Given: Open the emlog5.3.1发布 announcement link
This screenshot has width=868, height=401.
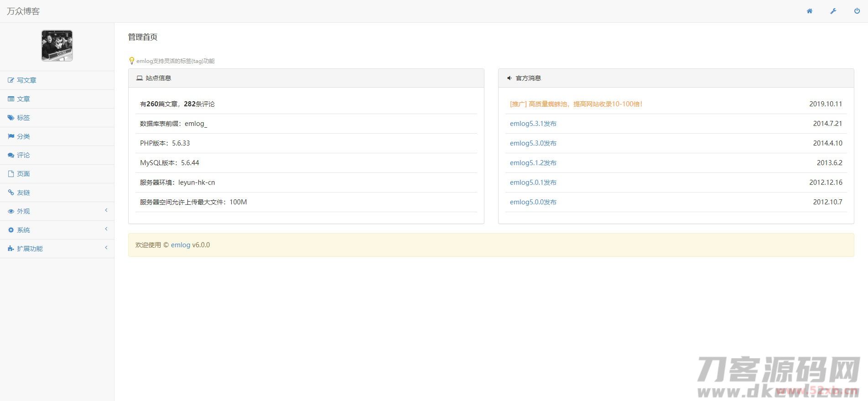Looking at the screenshot, I should (x=533, y=124).
